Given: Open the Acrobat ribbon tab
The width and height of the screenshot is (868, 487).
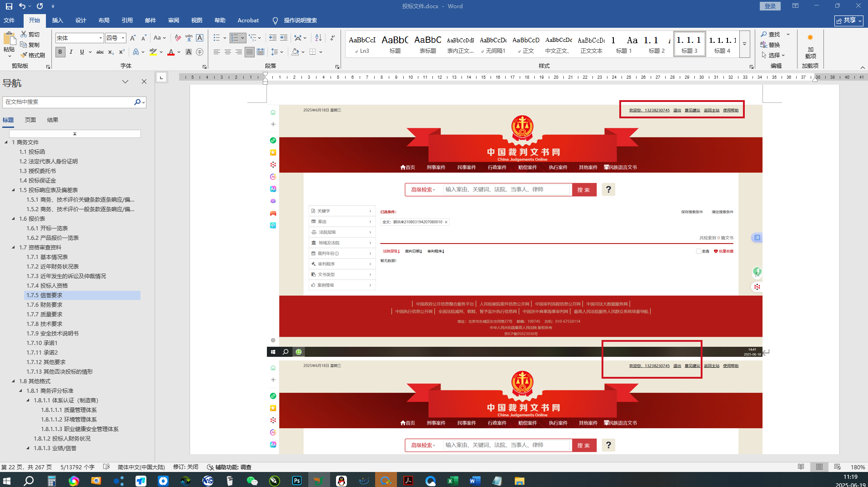Looking at the screenshot, I should (248, 20).
